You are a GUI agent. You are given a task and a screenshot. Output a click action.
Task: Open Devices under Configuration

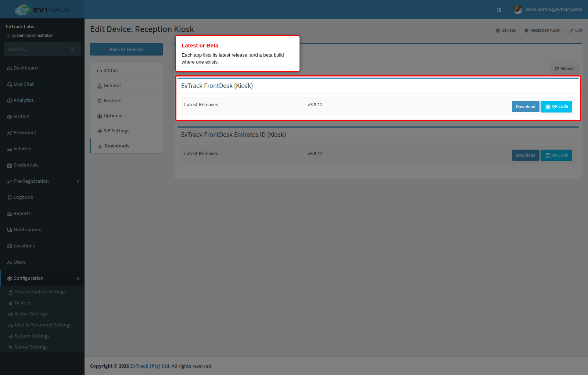coord(42,303)
